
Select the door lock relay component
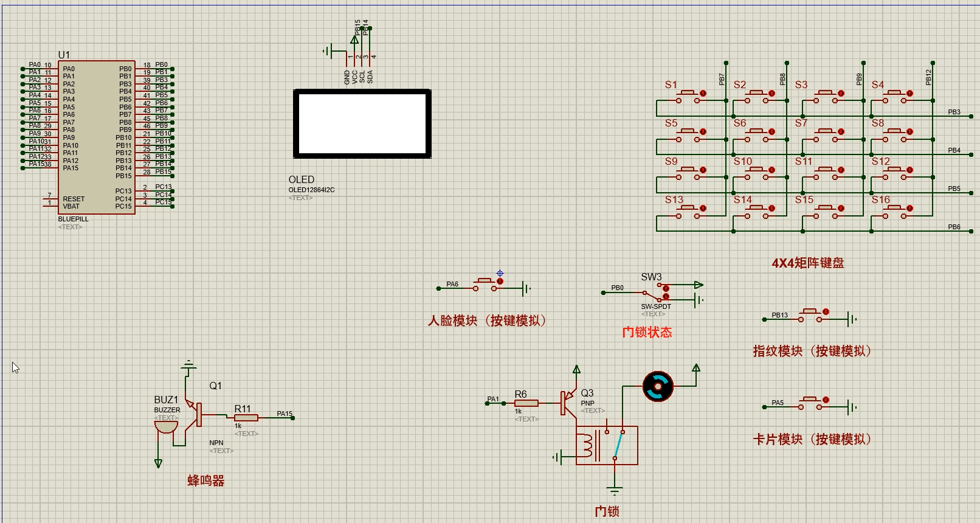[x=606, y=445]
